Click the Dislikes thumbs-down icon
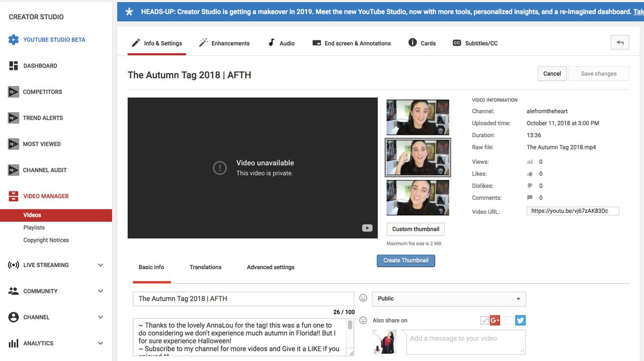The height and width of the screenshot is (361, 644). [x=530, y=186]
